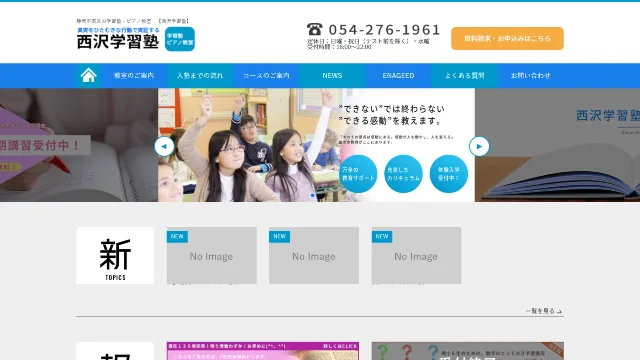
Task: Click the 充実したカリキュラム circle
Action: (x=403, y=174)
